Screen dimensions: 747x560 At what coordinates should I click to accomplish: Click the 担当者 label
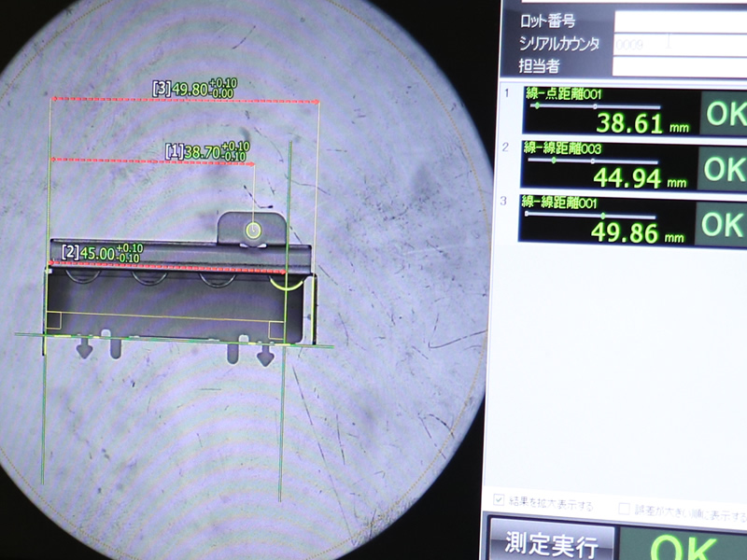(x=539, y=65)
